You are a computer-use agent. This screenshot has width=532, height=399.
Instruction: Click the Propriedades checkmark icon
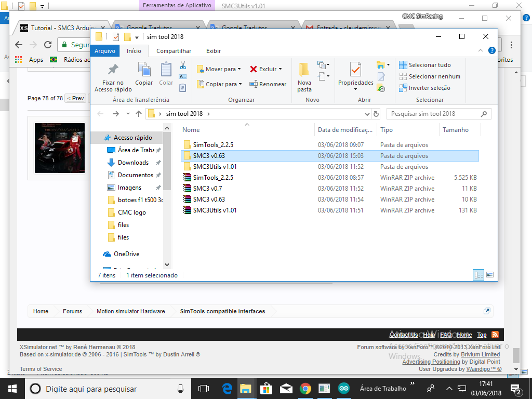355,70
